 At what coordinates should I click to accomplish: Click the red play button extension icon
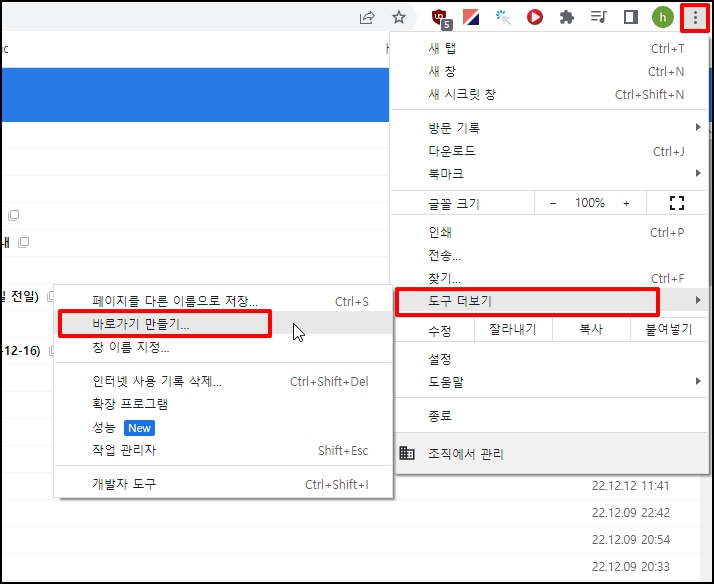pyautogui.click(x=535, y=18)
